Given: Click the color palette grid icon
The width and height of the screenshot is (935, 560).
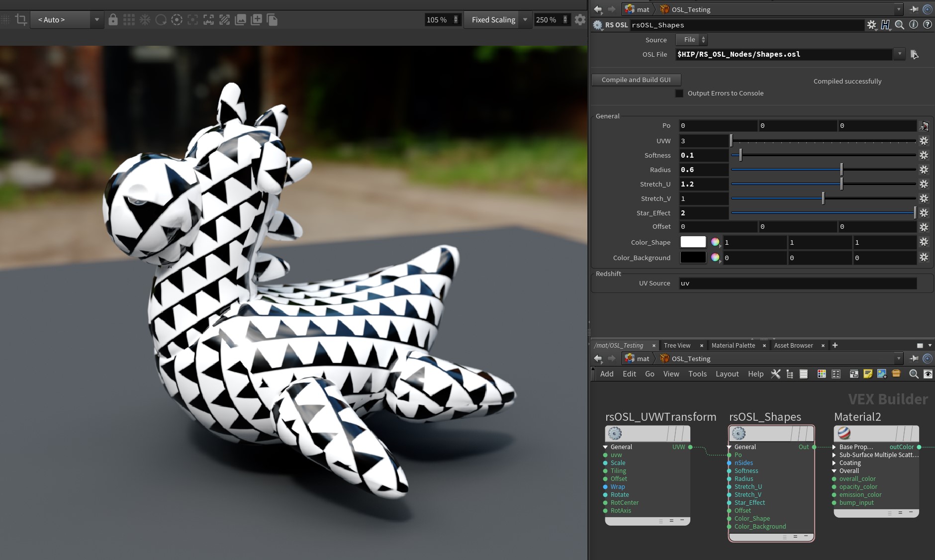Looking at the screenshot, I should coord(822,374).
